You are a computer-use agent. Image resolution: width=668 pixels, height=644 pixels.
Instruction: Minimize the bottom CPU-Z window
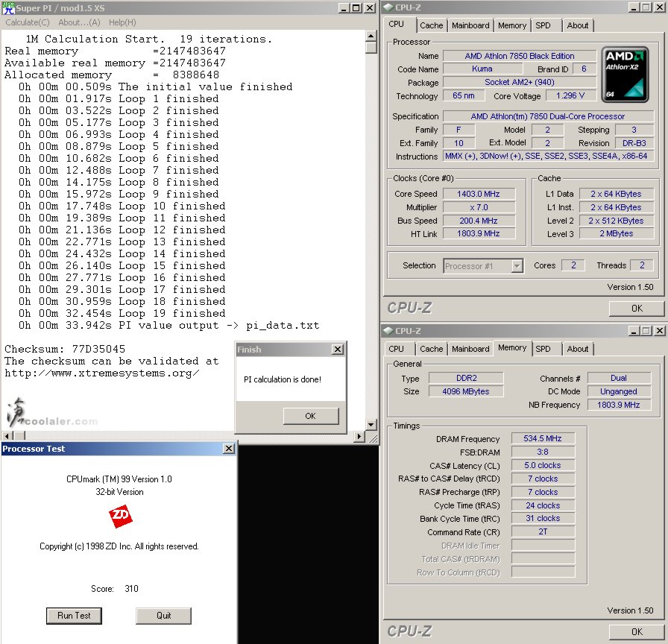pyautogui.click(x=634, y=330)
